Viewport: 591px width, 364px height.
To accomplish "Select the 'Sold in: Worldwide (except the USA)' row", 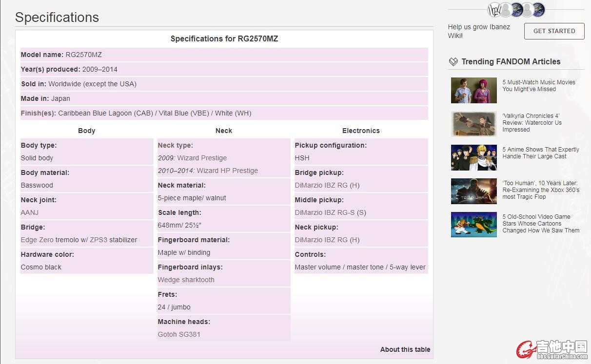I will coord(224,84).
